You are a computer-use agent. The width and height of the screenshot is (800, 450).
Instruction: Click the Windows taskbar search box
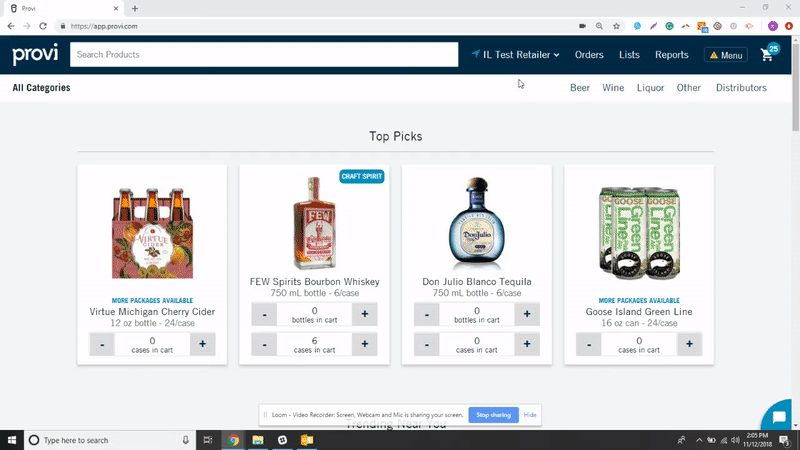110,440
